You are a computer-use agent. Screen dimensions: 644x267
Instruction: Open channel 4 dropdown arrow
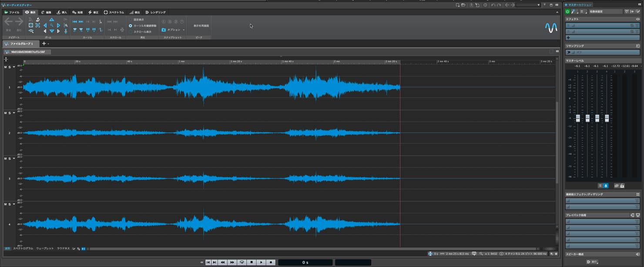14,204
